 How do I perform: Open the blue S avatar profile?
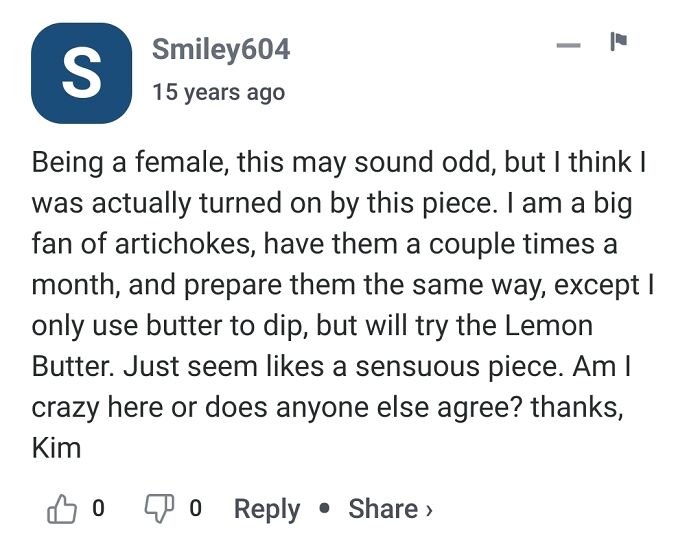tap(81, 73)
